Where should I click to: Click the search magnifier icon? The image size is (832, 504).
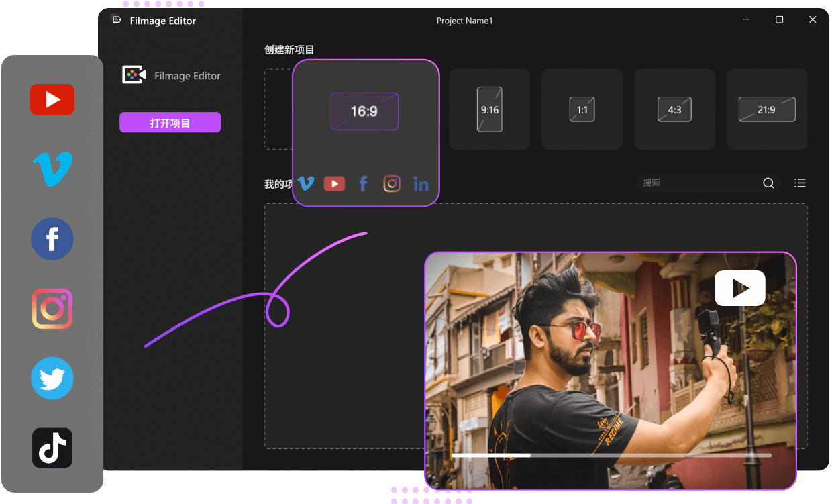point(769,183)
